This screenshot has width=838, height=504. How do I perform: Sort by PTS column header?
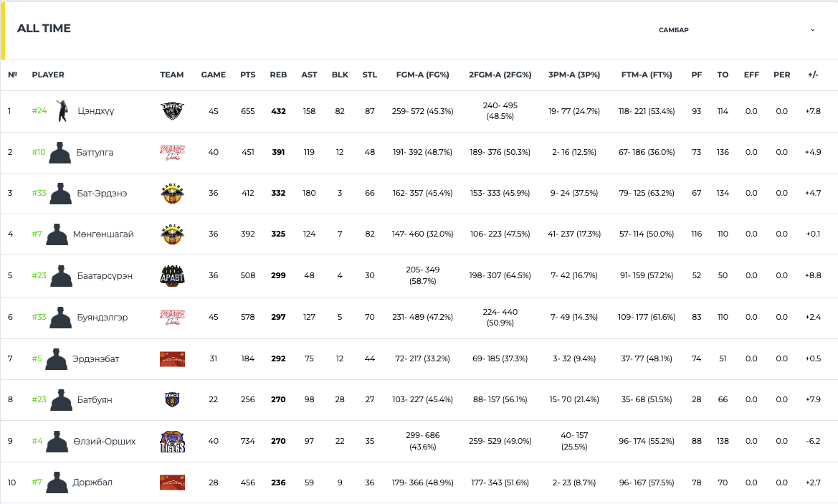pos(247,75)
